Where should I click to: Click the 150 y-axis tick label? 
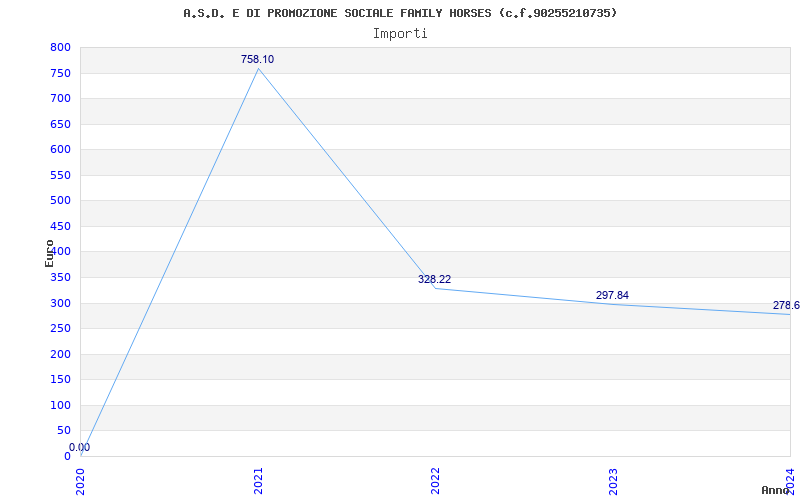60,380
